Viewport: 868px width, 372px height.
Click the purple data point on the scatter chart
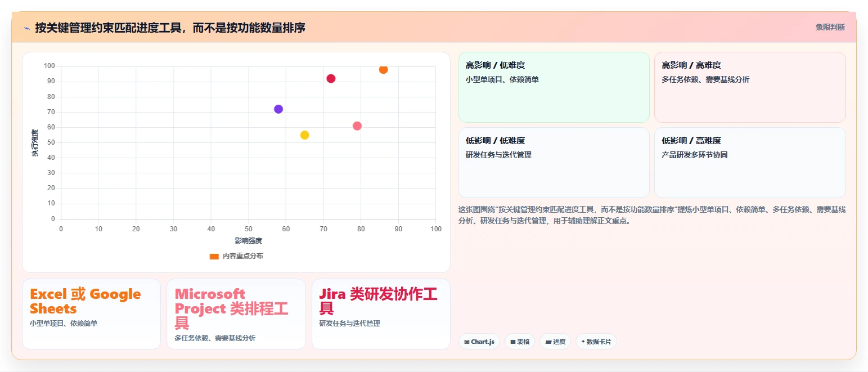(x=278, y=109)
